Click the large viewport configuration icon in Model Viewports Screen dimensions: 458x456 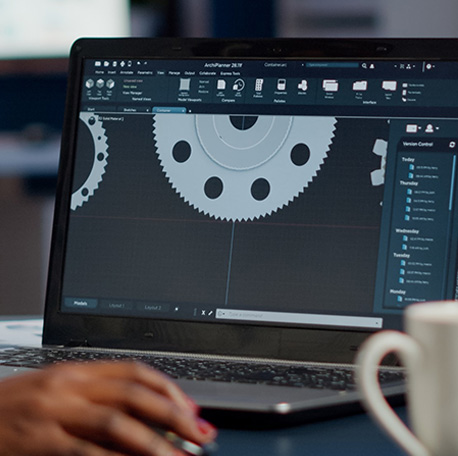point(184,84)
